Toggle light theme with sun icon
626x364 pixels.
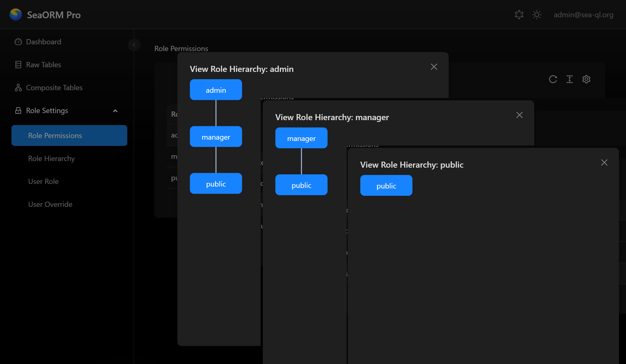[x=537, y=15]
